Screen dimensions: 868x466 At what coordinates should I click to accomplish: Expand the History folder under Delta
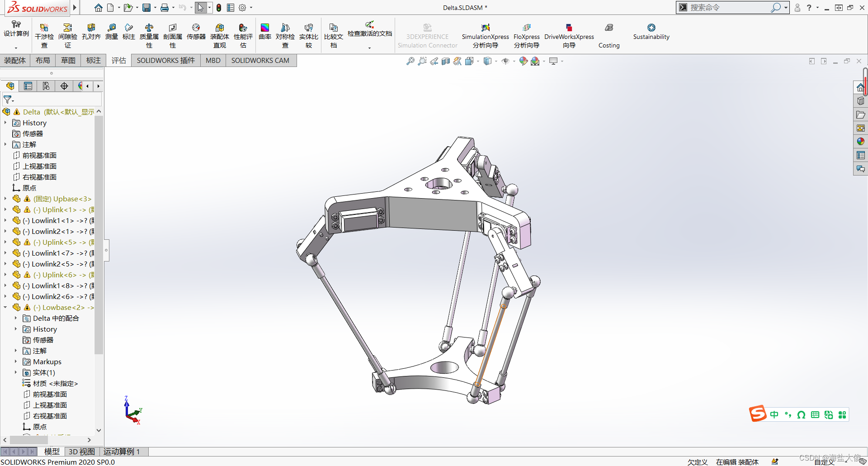click(x=5, y=123)
